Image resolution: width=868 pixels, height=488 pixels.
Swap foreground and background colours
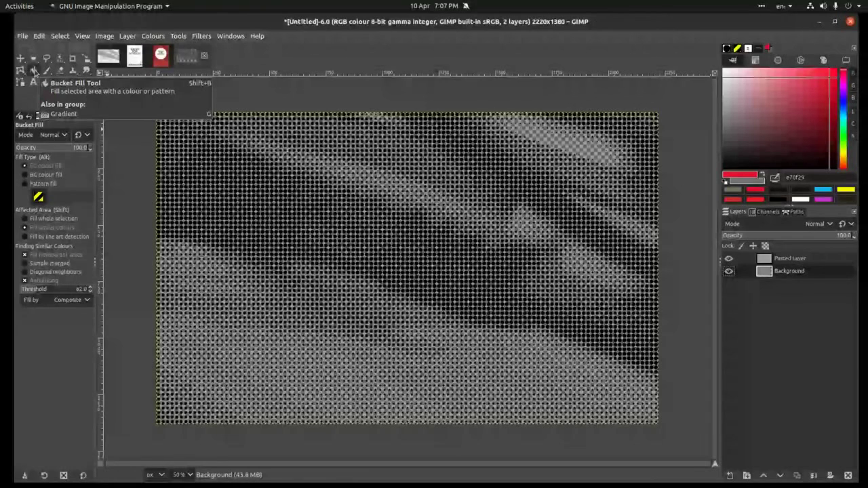762,174
